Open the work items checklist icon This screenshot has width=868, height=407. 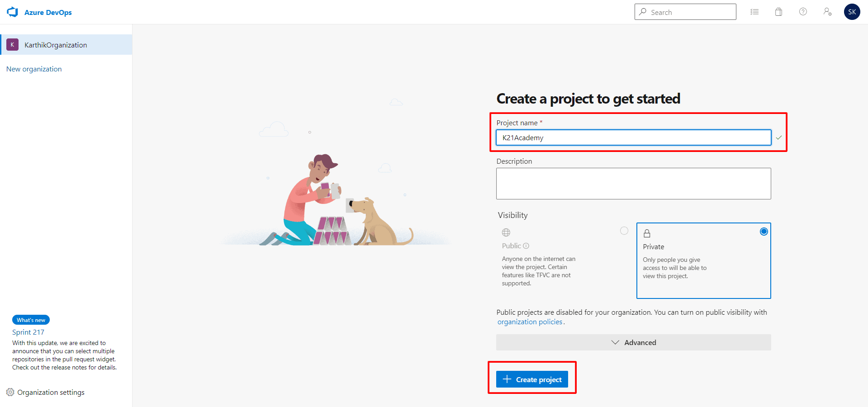[754, 12]
